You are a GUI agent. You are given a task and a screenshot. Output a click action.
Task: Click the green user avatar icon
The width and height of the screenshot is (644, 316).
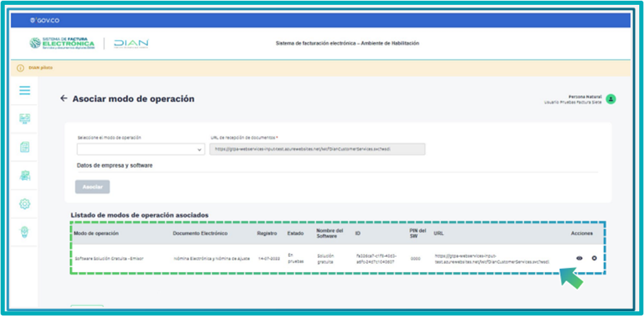point(610,99)
